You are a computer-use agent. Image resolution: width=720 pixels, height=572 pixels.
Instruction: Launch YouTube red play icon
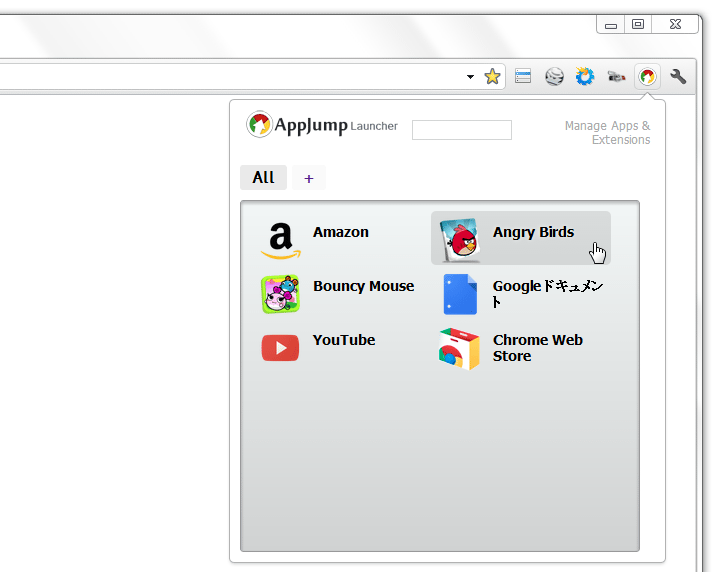(281, 348)
